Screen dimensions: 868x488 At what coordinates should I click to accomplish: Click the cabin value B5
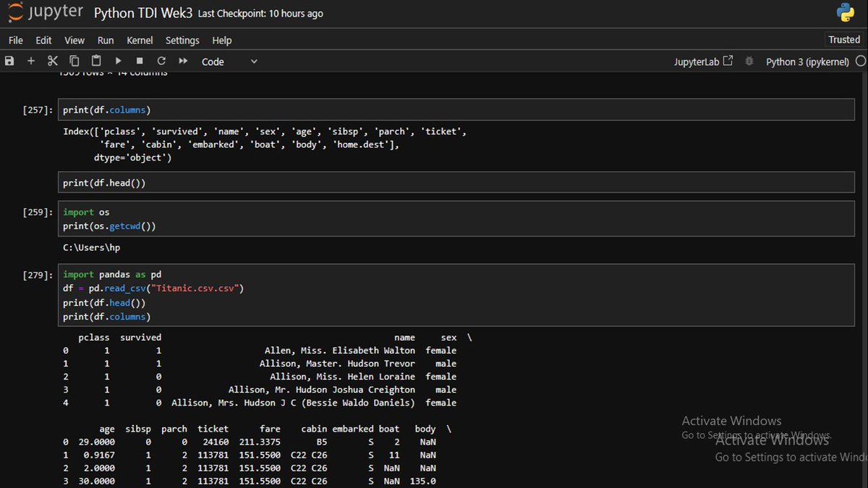[322, 442]
